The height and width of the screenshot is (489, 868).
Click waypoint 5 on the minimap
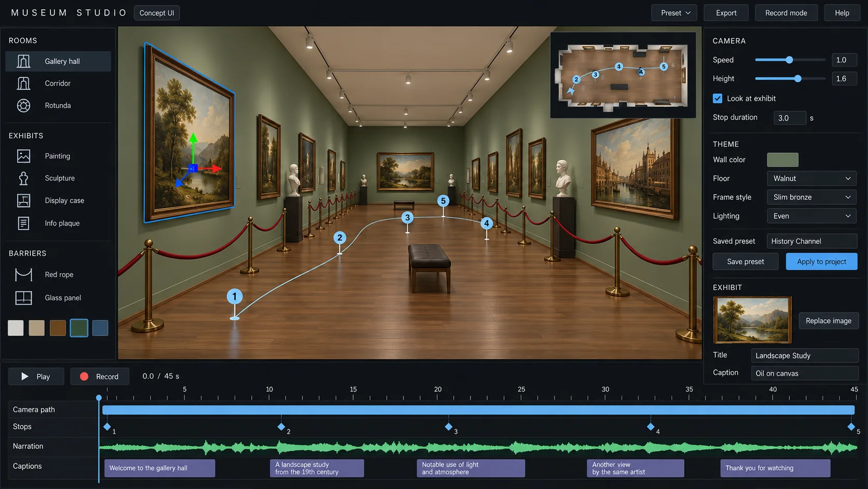(663, 67)
